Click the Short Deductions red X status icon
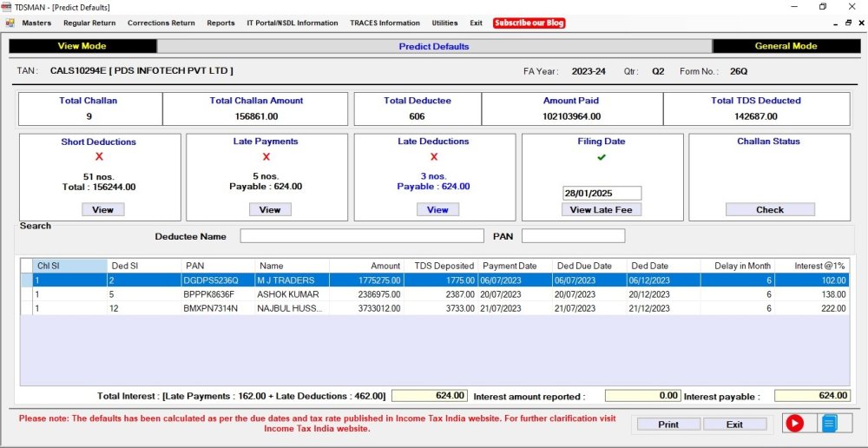 click(99, 156)
